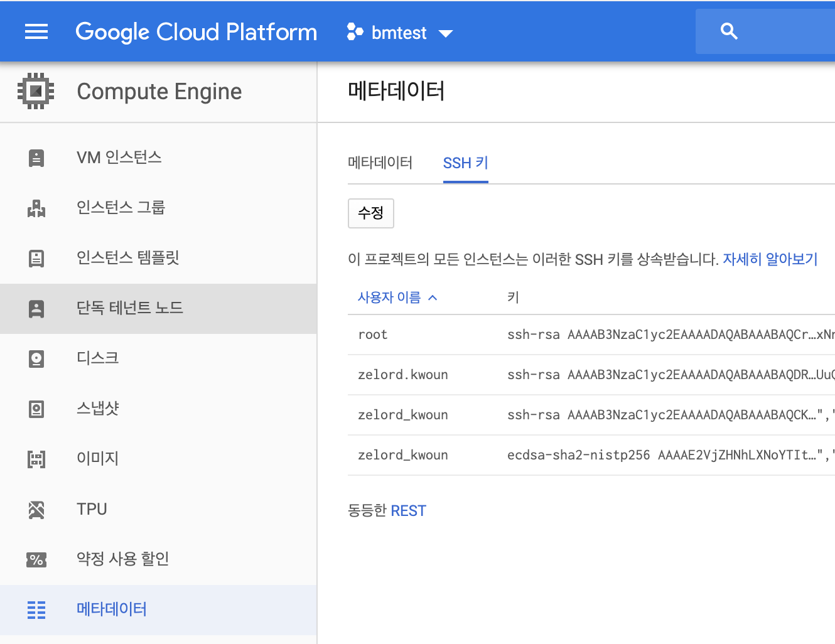Click the VM 인스턴스 icon
Viewport: 835px width, 644px height.
[x=36, y=158]
